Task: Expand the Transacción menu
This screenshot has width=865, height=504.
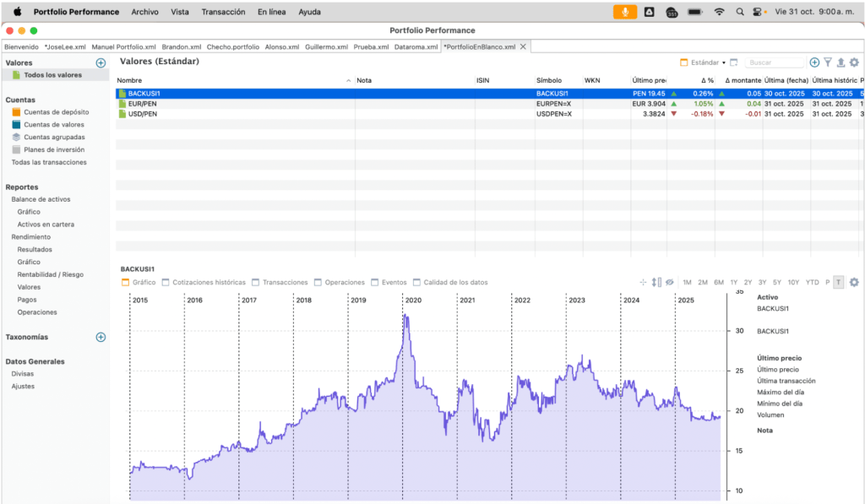Action: coord(223,12)
